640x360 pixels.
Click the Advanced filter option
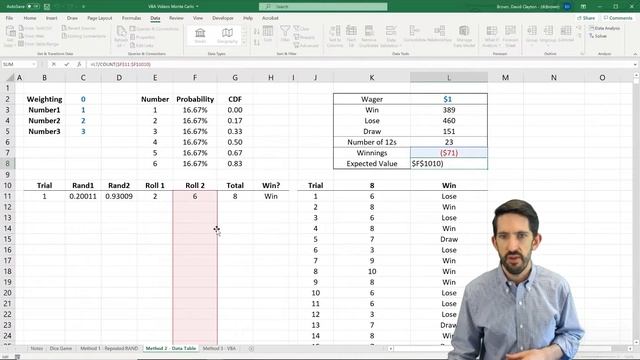click(306, 45)
